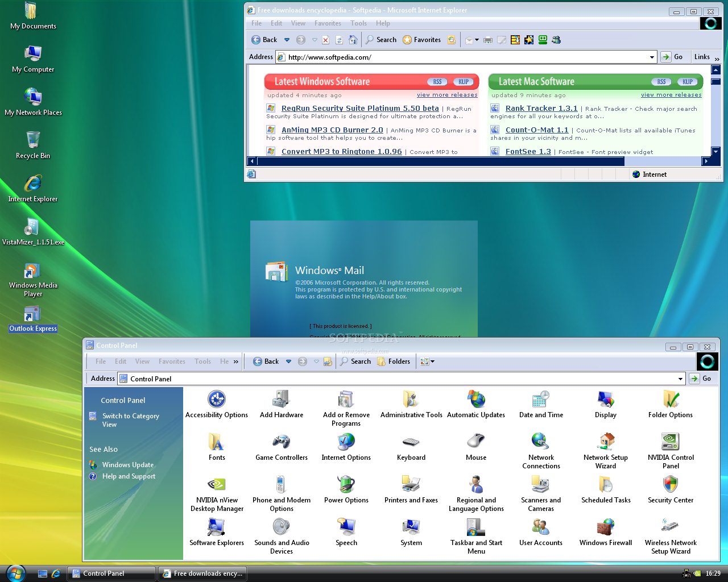728x582 pixels.
Task: Select the VistaMizer_1.1.51.exe desktop file
Action: (33, 231)
